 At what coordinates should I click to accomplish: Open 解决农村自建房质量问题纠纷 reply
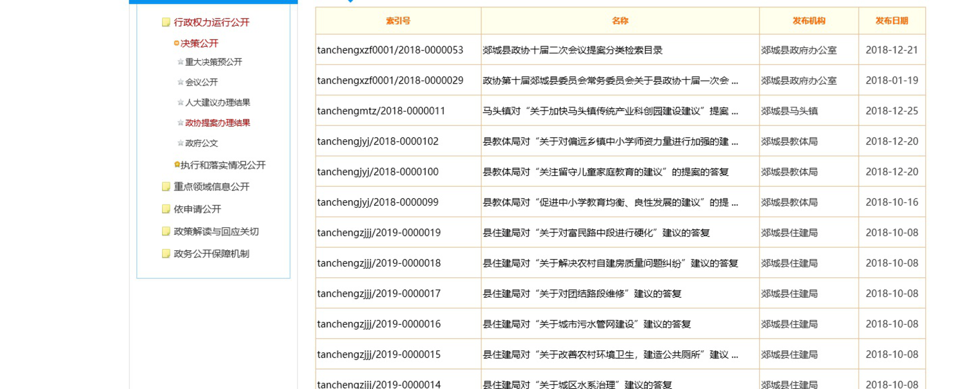(x=610, y=263)
